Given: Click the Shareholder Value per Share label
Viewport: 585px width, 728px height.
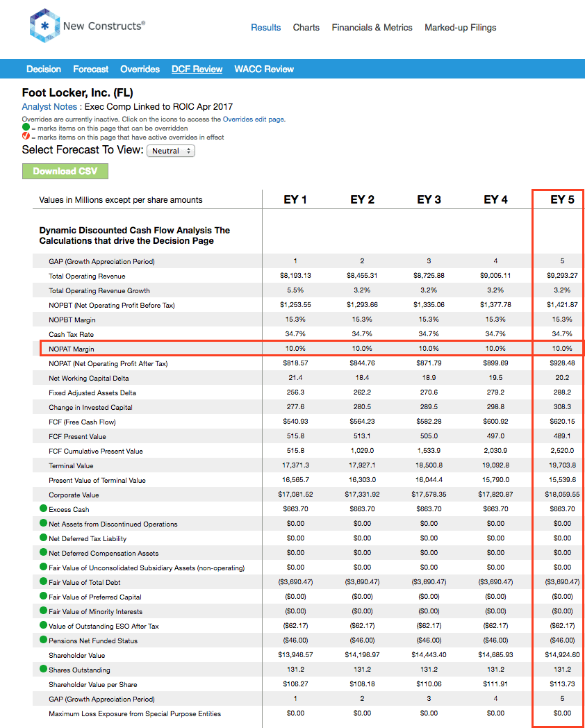Looking at the screenshot, I should tap(93, 684).
